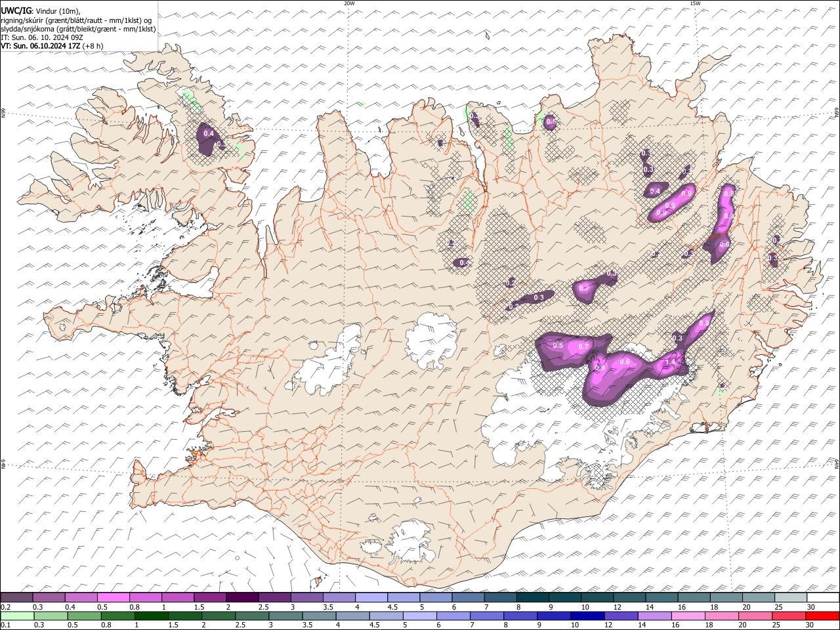
Task: Click the '1.4' precipitation value on the map
Action: (x=670, y=362)
